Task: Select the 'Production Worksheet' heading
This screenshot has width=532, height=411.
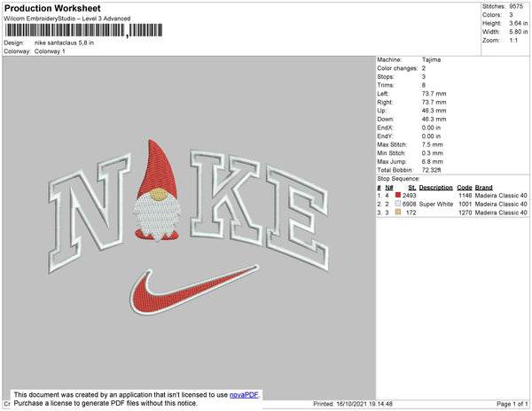Action: (52, 8)
